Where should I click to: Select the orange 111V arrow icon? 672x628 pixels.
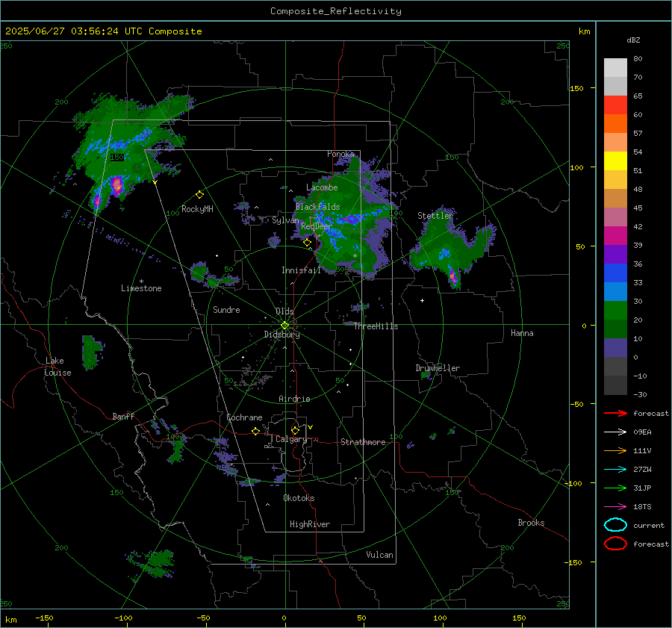coord(615,450)
